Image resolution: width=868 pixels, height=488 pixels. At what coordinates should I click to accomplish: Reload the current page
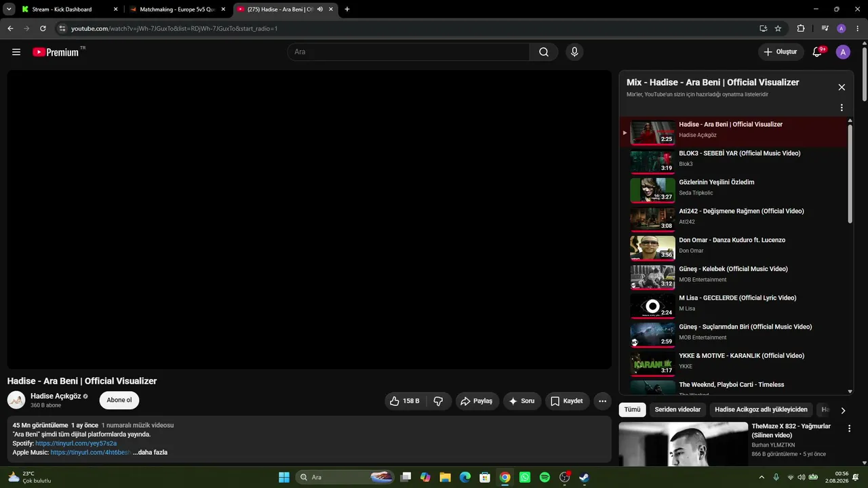click(43, 28)
